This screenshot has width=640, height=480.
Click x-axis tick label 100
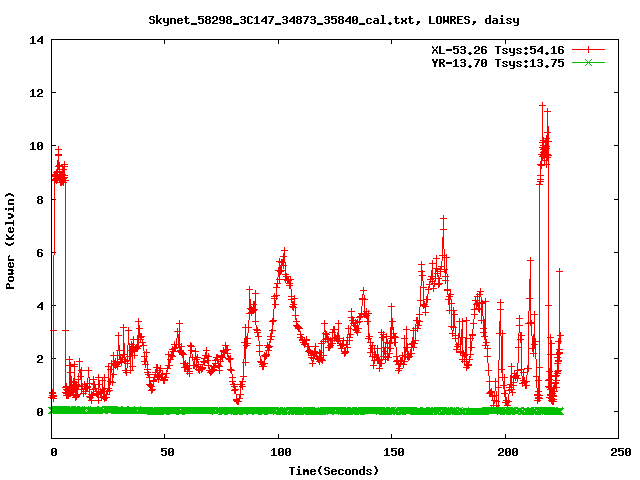[x=281, y=452]
